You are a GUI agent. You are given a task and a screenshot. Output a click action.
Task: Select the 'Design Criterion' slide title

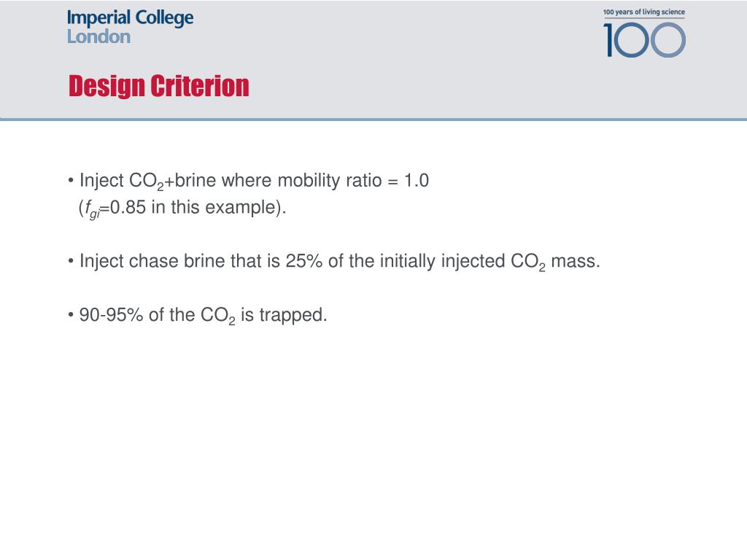coord(158,86)
